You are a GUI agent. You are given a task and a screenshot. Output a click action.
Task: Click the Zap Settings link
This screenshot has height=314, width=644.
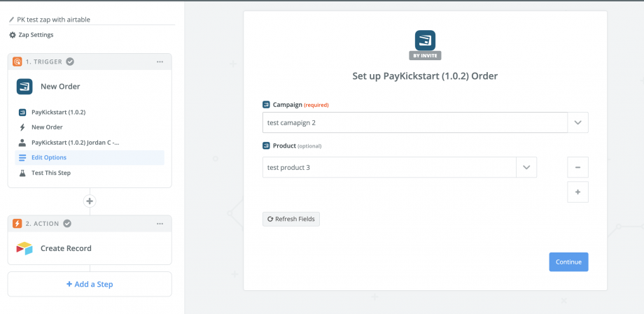(x=36, y=35)
